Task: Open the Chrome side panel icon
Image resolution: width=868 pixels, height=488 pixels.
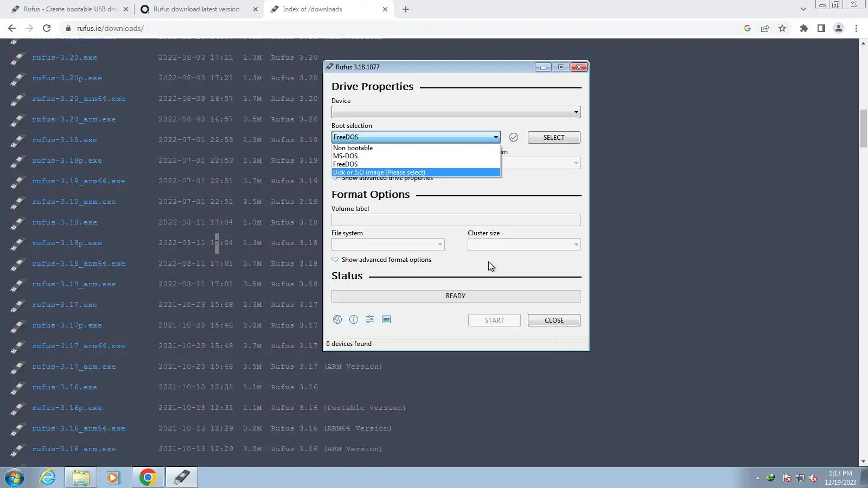Action: [x=821, y=28]
